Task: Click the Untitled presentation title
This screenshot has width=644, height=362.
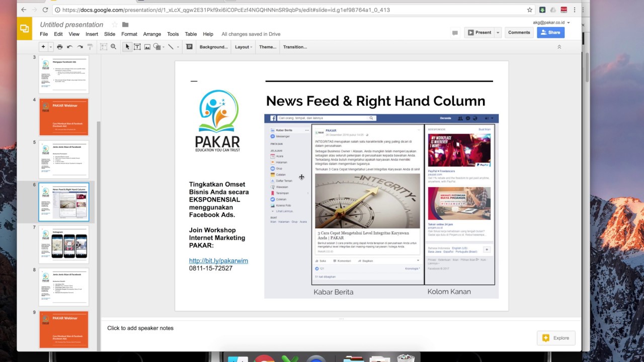Action: point(71,25)
